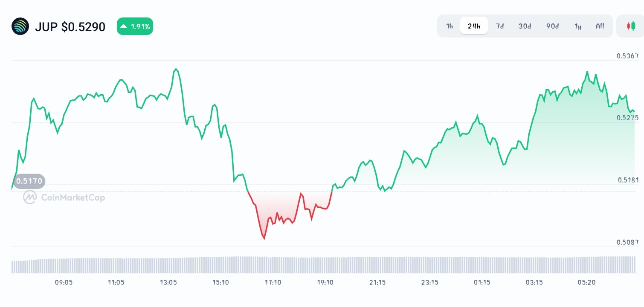
Task: Click the JUP $0.5290 price heading
Action: point(70,26)
